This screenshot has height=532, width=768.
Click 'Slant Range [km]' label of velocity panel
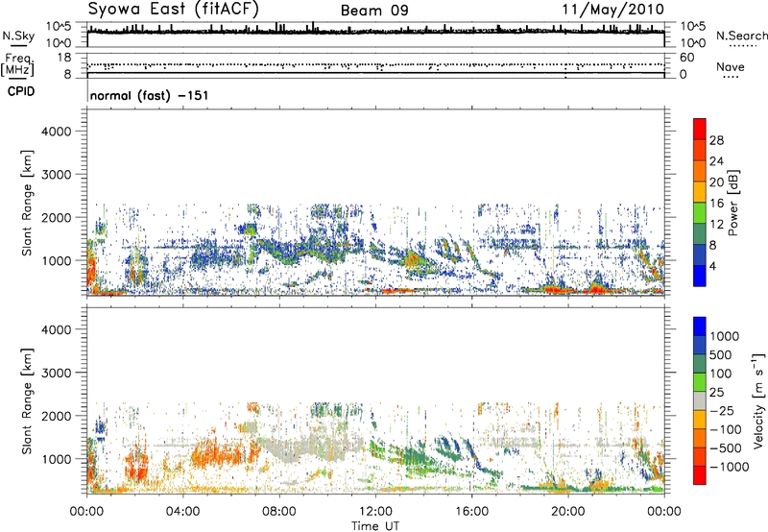click(28, 400)
